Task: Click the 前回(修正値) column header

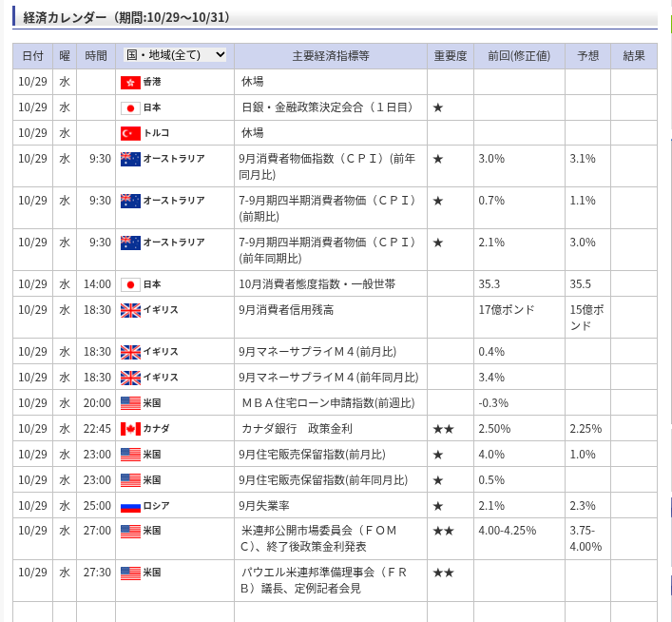Action: pyautogui.click(x=519, y=56)
